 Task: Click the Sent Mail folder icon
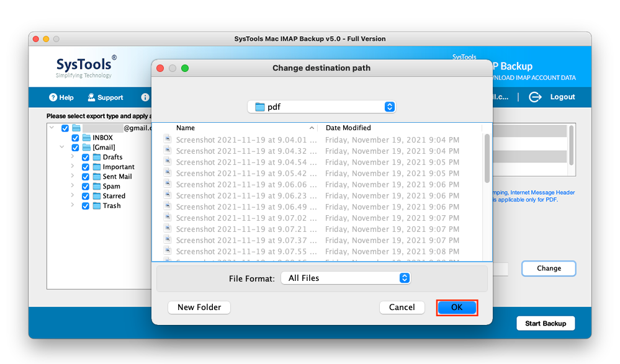tap(96, 176)
